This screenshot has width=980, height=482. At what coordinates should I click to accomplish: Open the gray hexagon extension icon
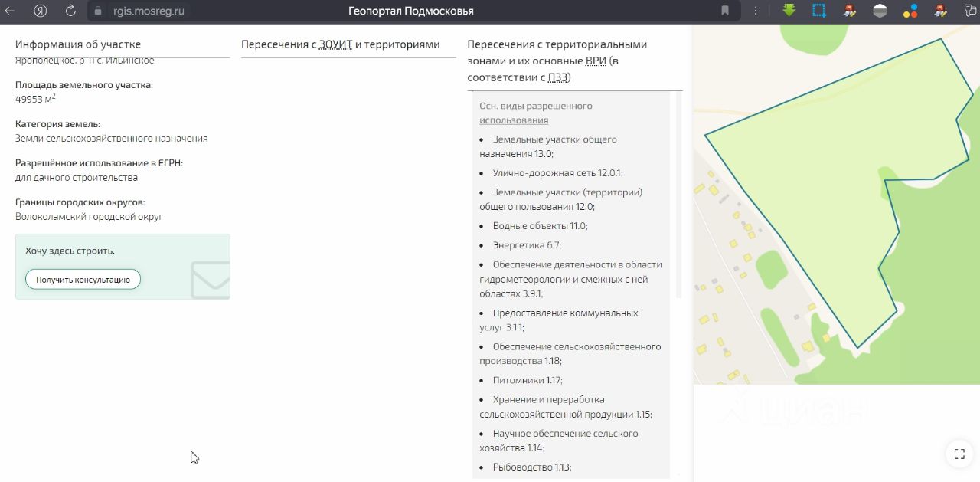point(880,11)
